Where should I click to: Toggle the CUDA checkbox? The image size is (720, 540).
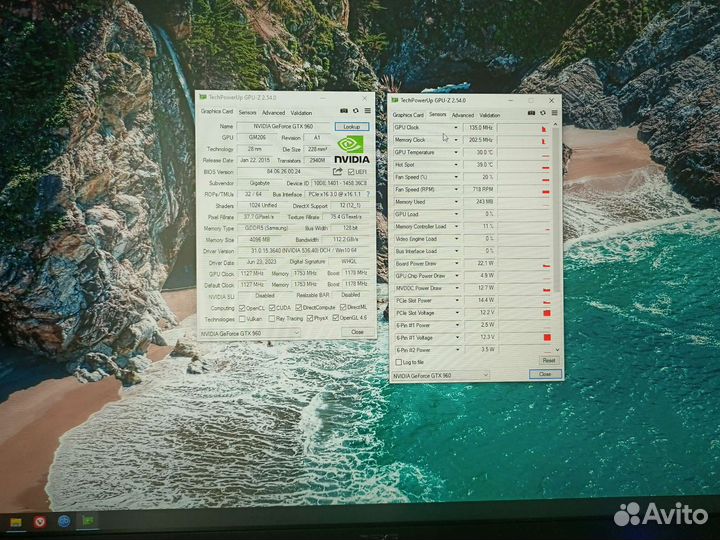pyautogui.click(x=272, y=307)
